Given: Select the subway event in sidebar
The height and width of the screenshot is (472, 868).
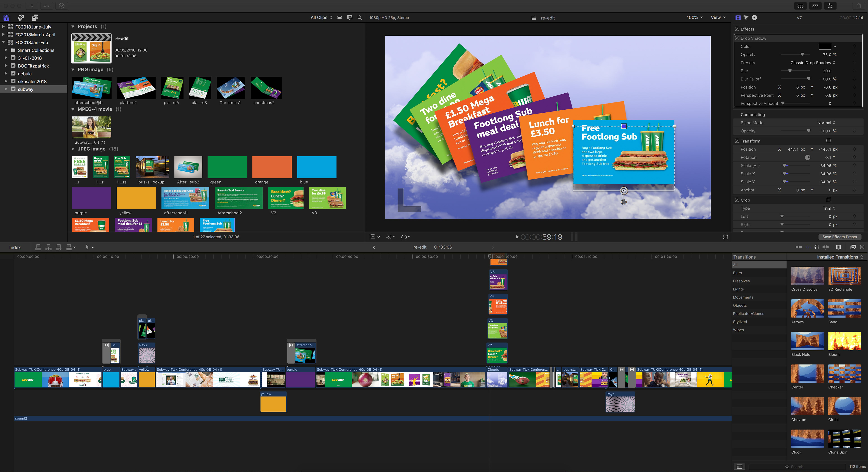Looking at the screenshot, I should pos(34,89).
